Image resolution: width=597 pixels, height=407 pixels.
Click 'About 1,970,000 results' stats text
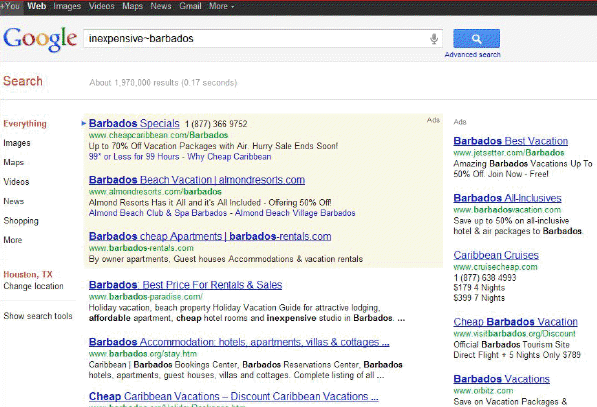point(163,83)
